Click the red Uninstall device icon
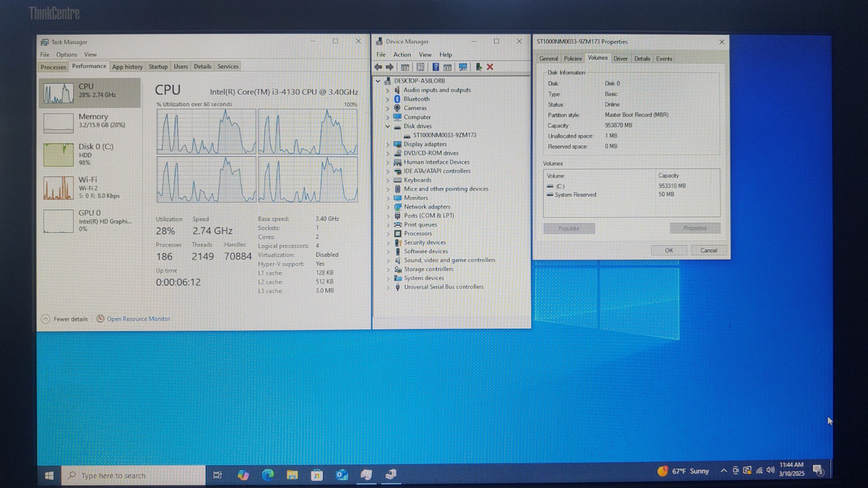The width and height of the screenshot is (868, 488). [490, 67]
